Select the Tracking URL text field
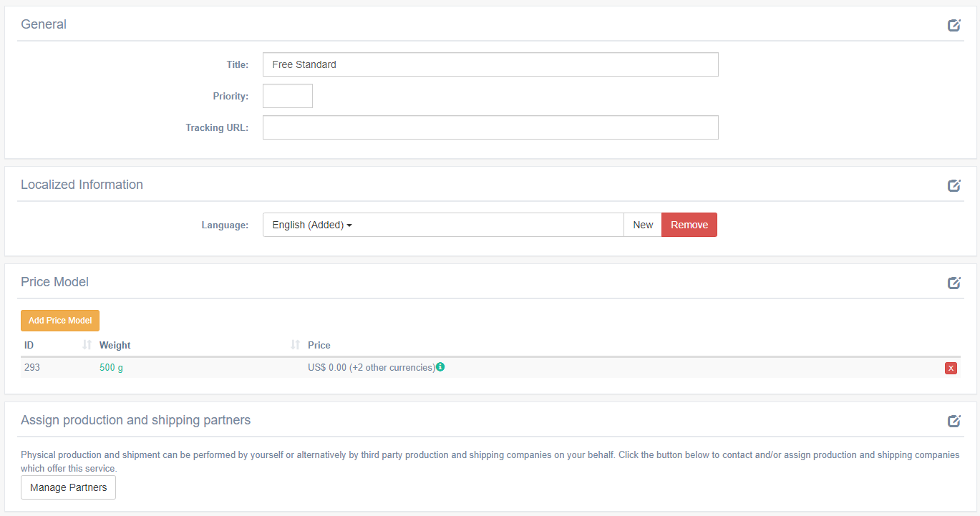The width and height of the screenshot is (980, 516). [490, 127]
